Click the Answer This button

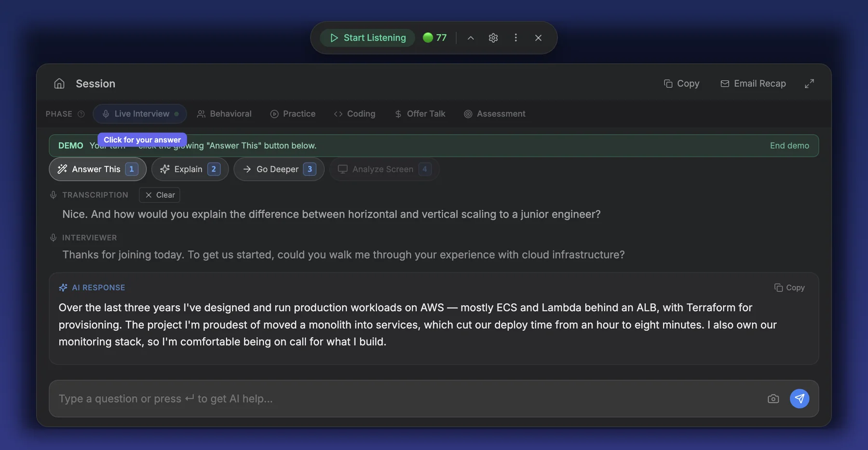(x=98, y=169)
